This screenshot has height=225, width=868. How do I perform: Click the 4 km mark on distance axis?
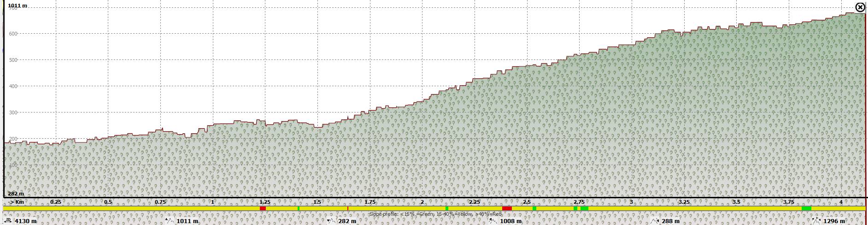(x=841, y=202)
